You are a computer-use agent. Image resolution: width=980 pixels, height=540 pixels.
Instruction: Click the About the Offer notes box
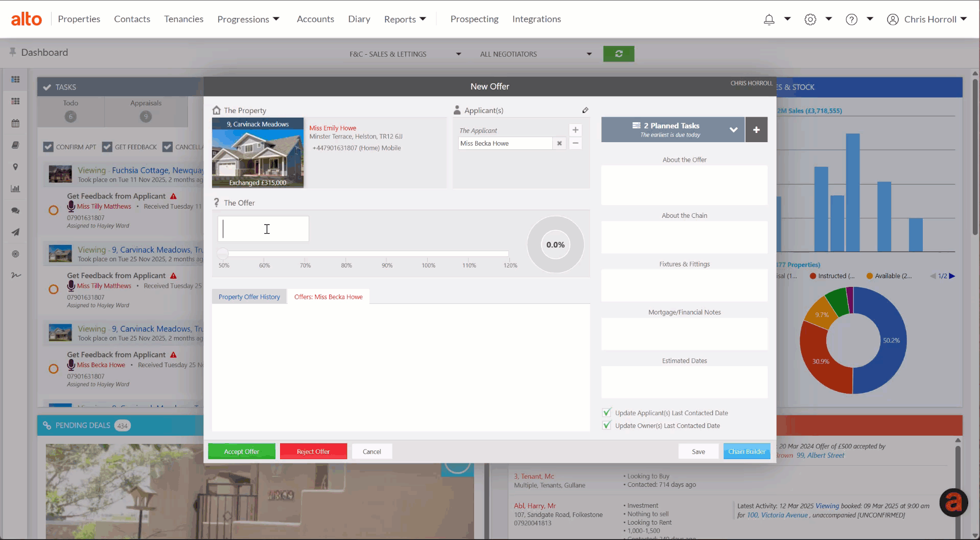click(684, 185)
